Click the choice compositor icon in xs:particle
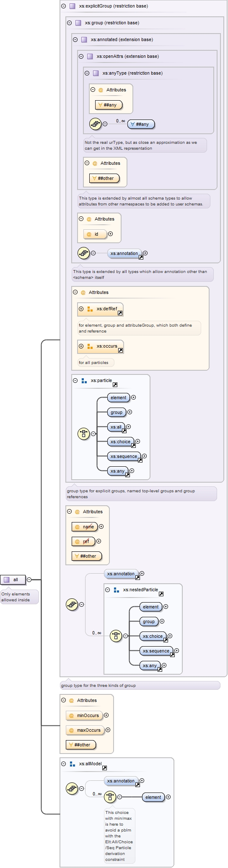This screenshot has width=228, height=868. 84,434
